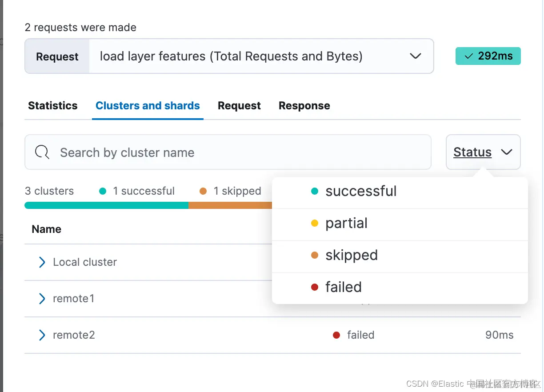The image size is (544, 392).
Task: Open the Request tab
Action: (239, 106)
